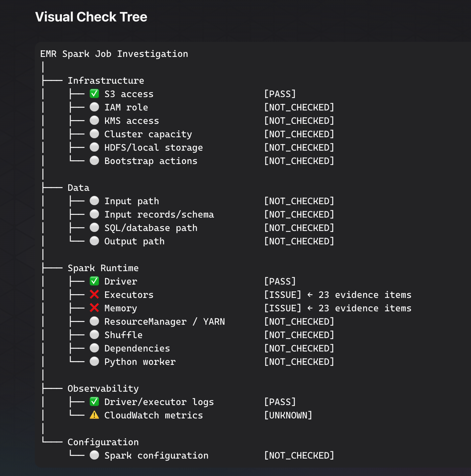Viewport: 471px width, 476px height.
Task: Click the [NOT_CHECKED] status for Dependencies
Action: click(299, 348)
